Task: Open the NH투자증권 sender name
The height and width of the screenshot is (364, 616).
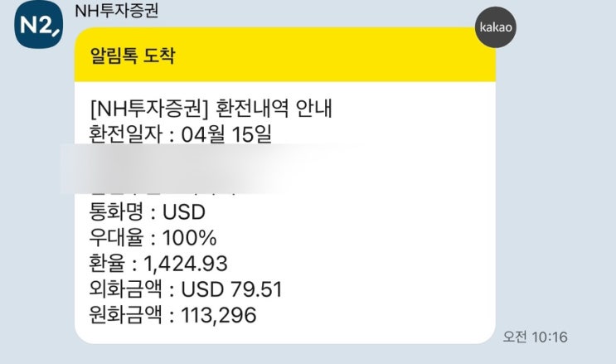Action: click(116, 11)
